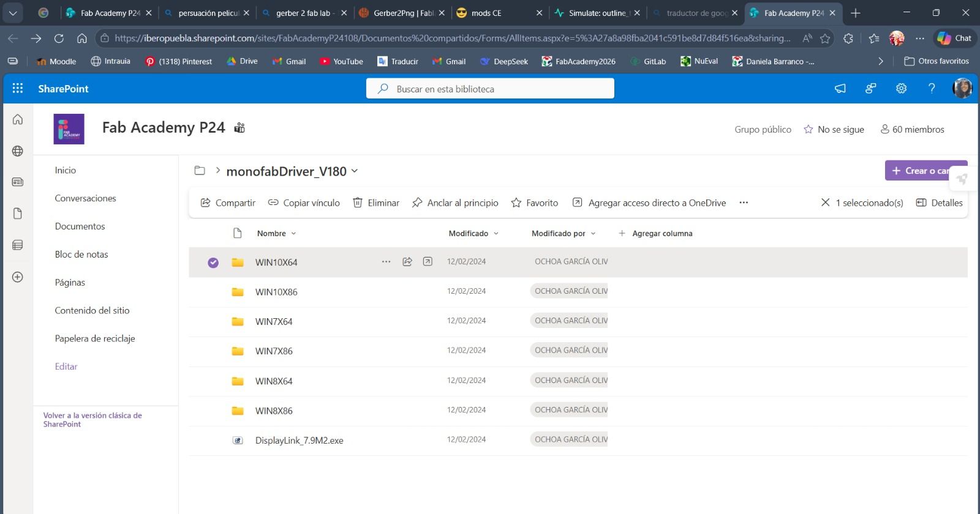Click in Buscar en esta biblioteca search box

pyautogui.click(x=490, y=89)
